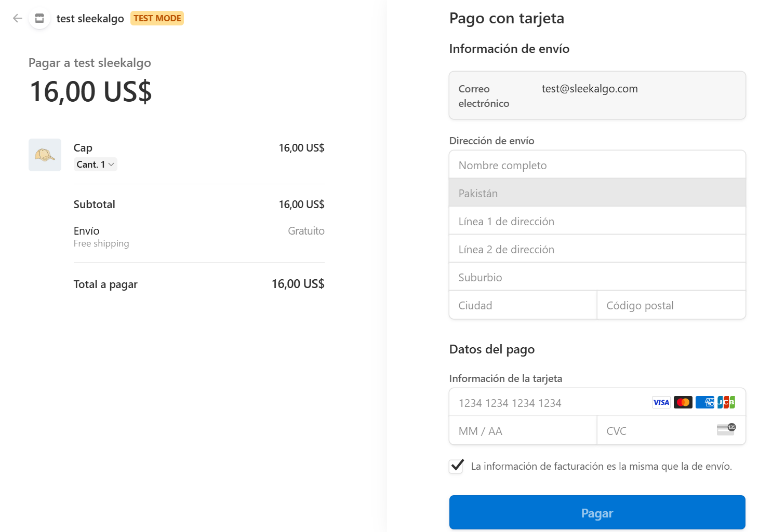This screenshot has height=532, width=759.
Task: Click the back arrow icon
Action: point(18,19)
